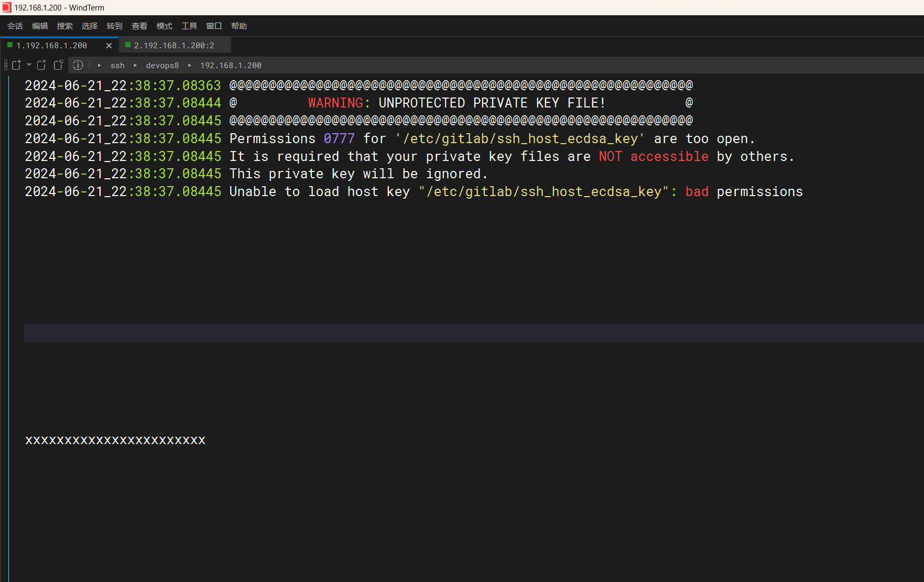
Task: Close the 1.192.168.1.200 tab
Action: click(x=109, y=46)
